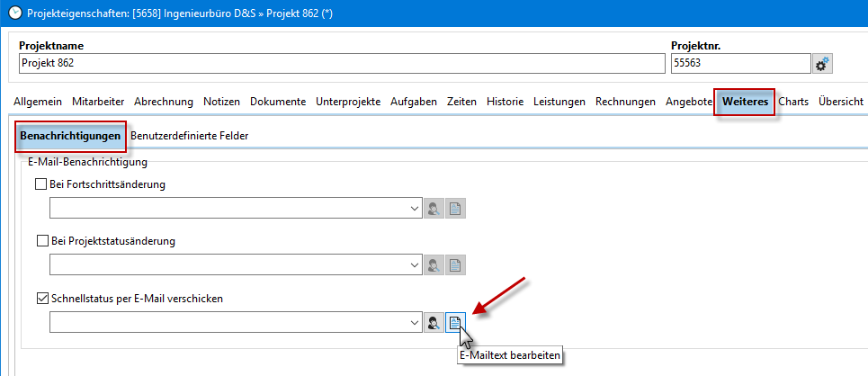
Task: Uncheck Schnellstatus per E-Mail verschicken
Action: pyautogui.click(x=40, y=299)
